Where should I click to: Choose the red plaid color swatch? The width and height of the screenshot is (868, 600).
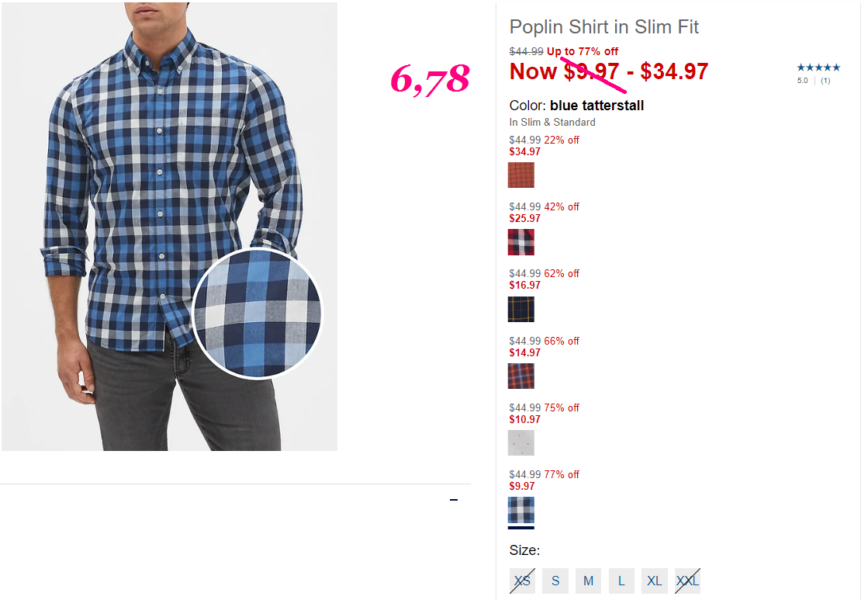(521, 242)
